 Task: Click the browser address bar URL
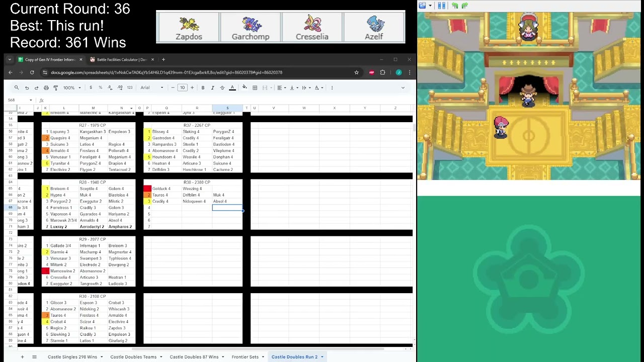(166, 72)
